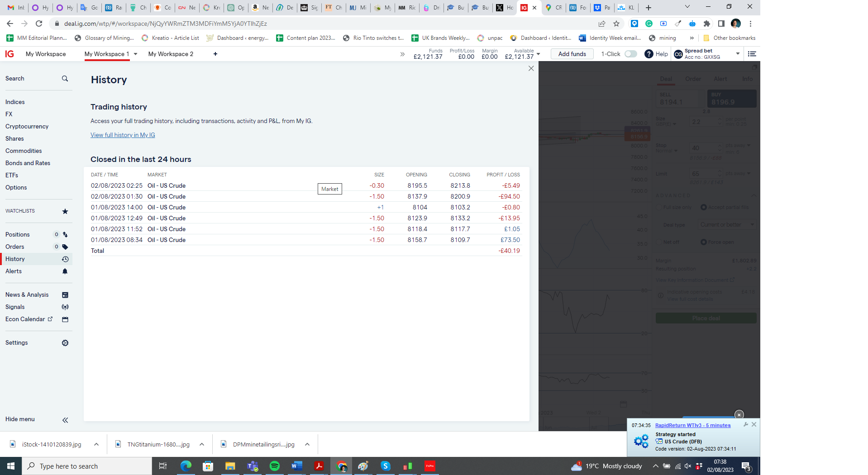The width and height of the screenshot is (868, 475).
Task: Click the Signals broadcast icon
Action: click(x=65, y=307)
